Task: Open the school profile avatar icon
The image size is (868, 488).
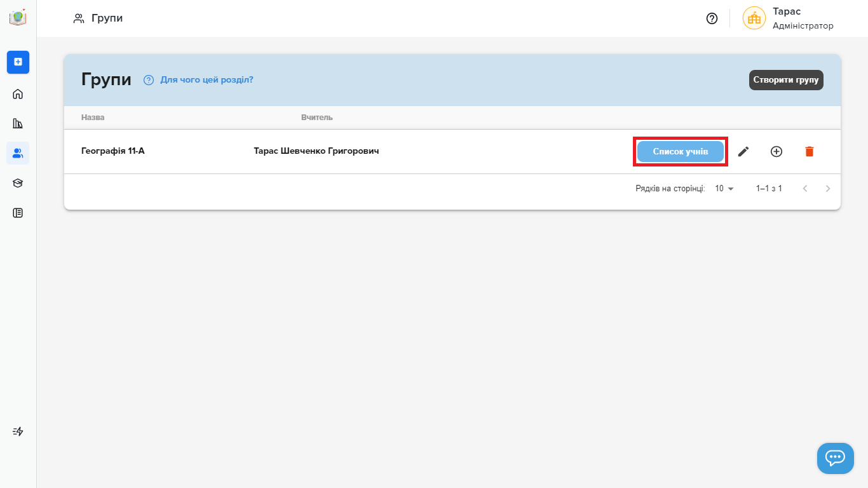Action: coord(754,18)
